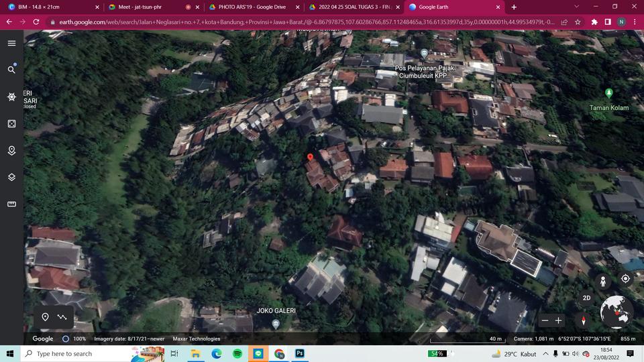Image resolution: width=644 pixels, height=362 pixels.
Task: Open Task View on the taskbar
Action: [174, 353]
